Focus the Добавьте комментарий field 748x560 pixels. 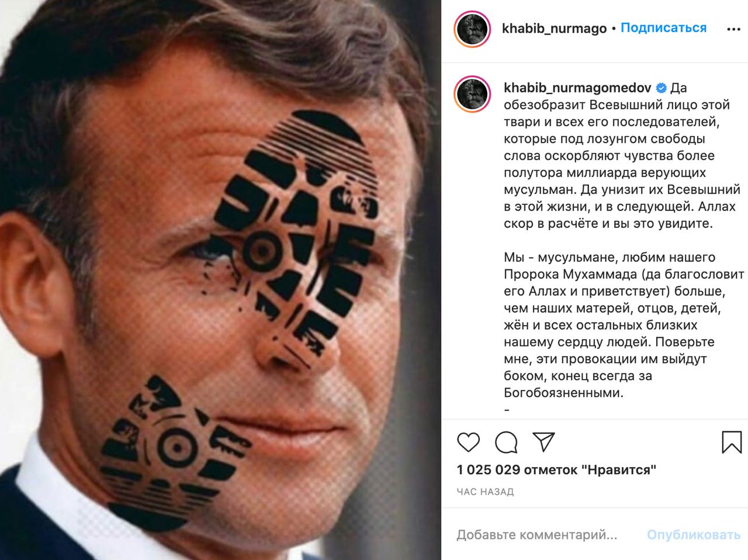(537, 535)
